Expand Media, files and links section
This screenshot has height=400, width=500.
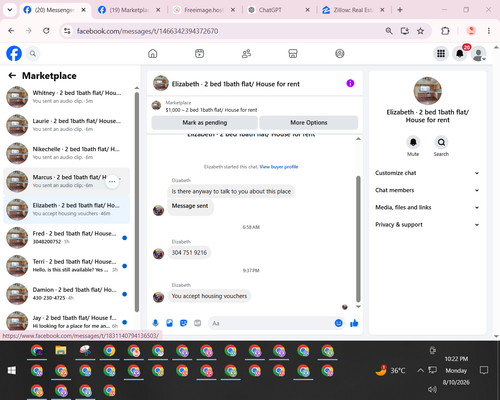[x=427, y=207]
